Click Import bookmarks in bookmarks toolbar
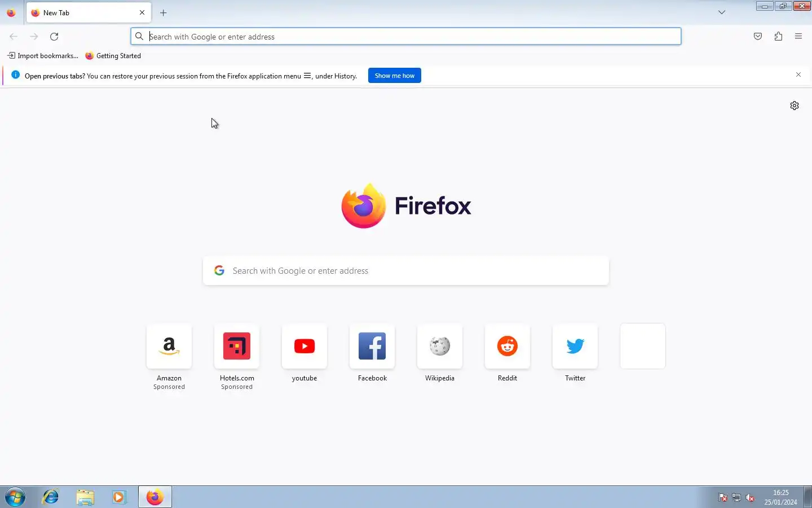Viewport: 812px width, 508px height. click(x=43, y=56)
